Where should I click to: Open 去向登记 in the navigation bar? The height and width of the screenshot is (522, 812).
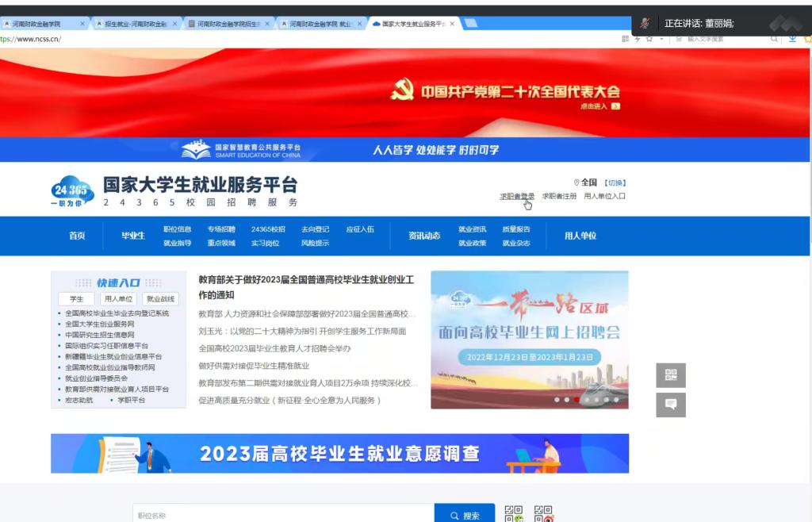315,229
